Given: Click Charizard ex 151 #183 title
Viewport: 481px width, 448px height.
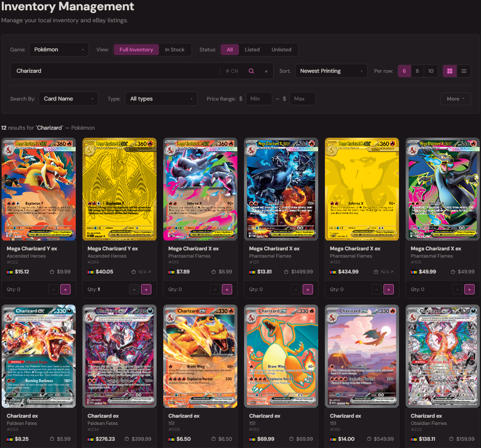Looking at the screenshot, I should coord(265,416).
